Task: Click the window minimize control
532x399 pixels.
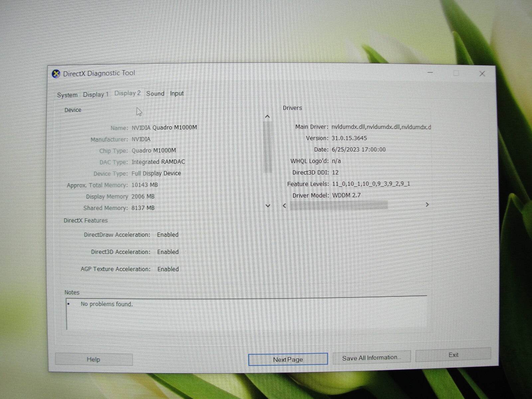Action: point(430,73)
